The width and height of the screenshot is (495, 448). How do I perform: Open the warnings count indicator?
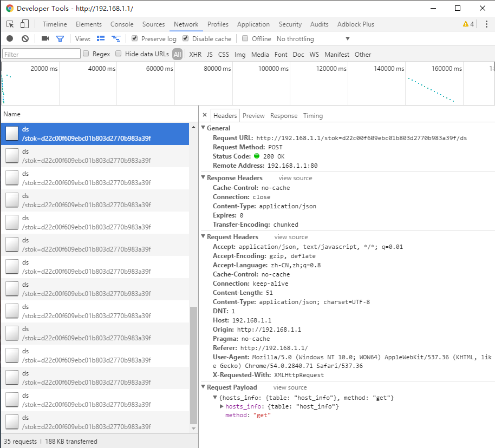click(x=468, y=24)
